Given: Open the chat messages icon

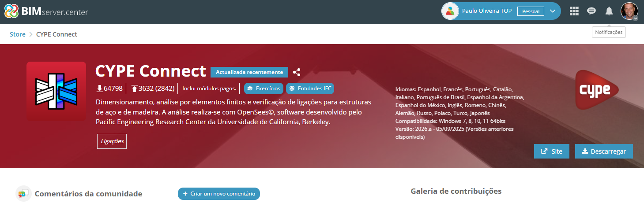Looking at the screenshot, I should point(591,11).
